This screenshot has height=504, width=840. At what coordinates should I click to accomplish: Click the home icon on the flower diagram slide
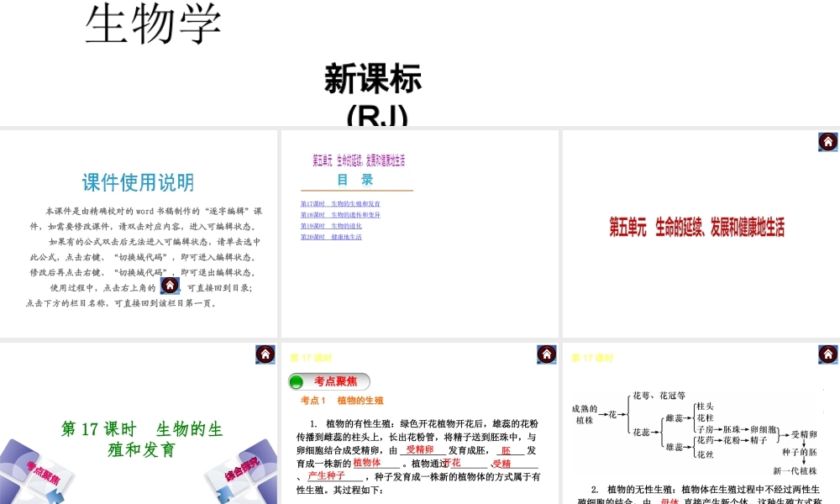827,354
